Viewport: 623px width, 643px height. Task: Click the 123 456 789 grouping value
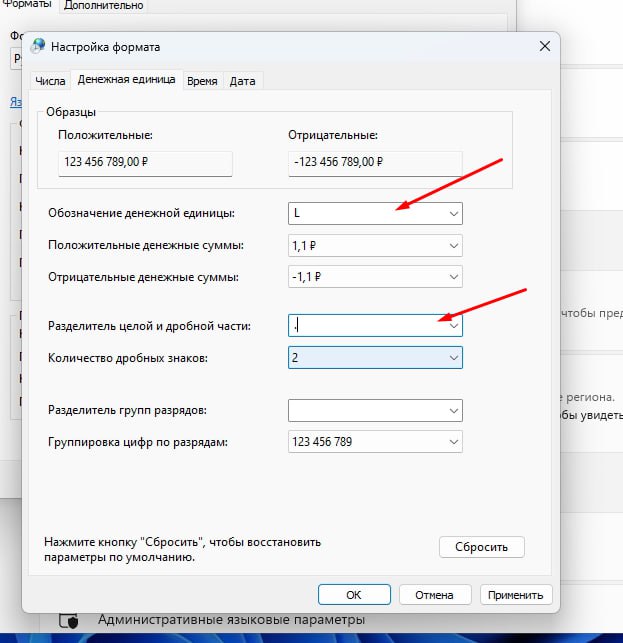pos(322,442)
